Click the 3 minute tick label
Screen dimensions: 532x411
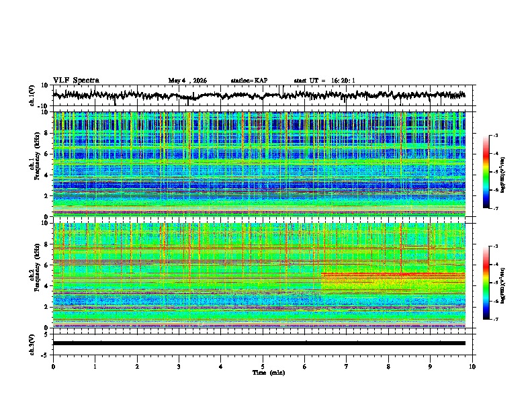(x=179, y=367)
